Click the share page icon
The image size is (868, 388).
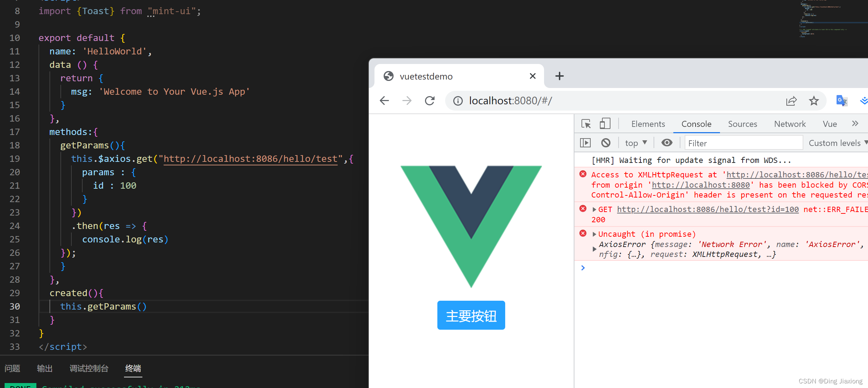pyautogui.click(x=791, y=101)
